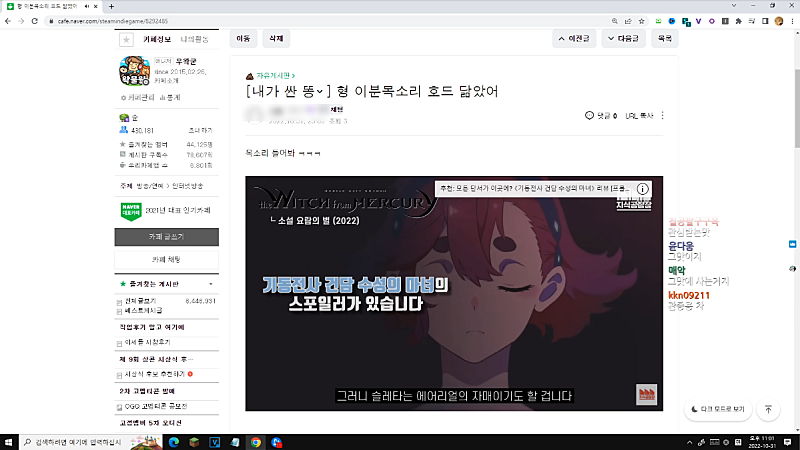Screen dimensions: 800x450
Task: Open a new browser tab
Action: [x=111, y=6]
